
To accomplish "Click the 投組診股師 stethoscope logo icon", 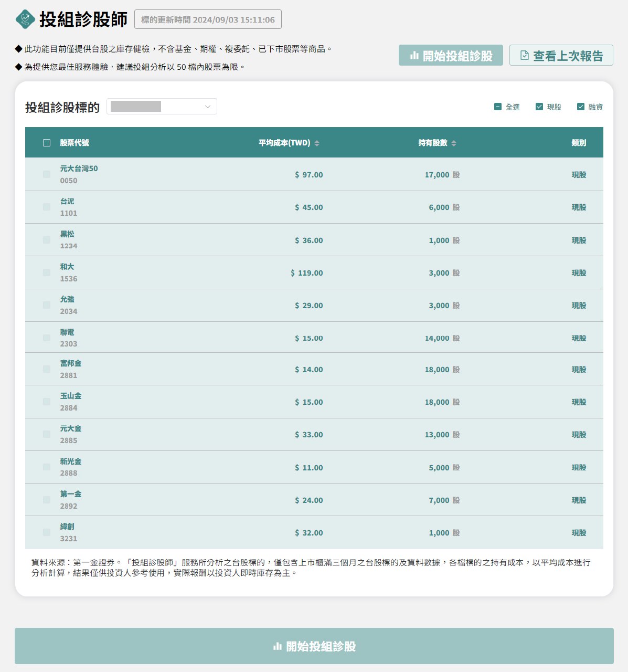I will point(25,19).
